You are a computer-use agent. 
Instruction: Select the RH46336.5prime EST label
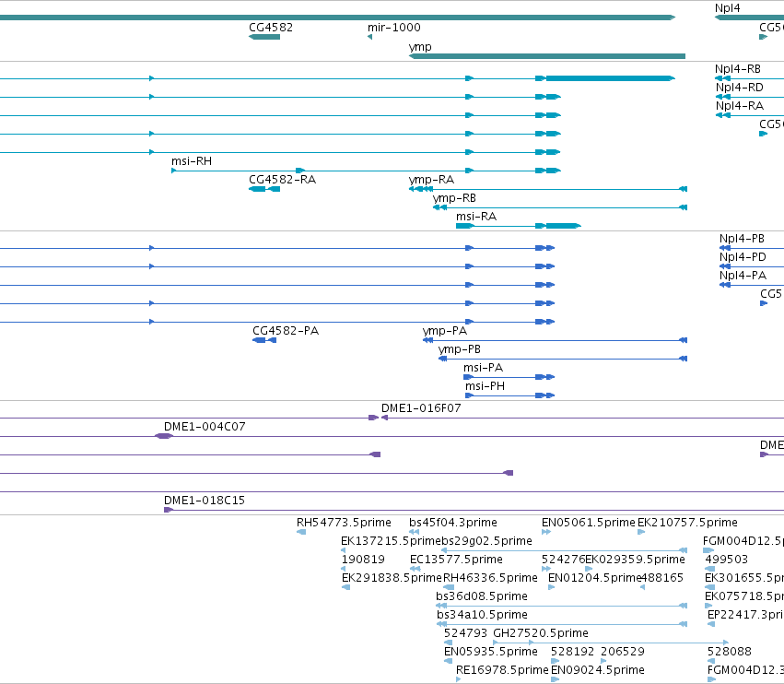tap(490, 578)
